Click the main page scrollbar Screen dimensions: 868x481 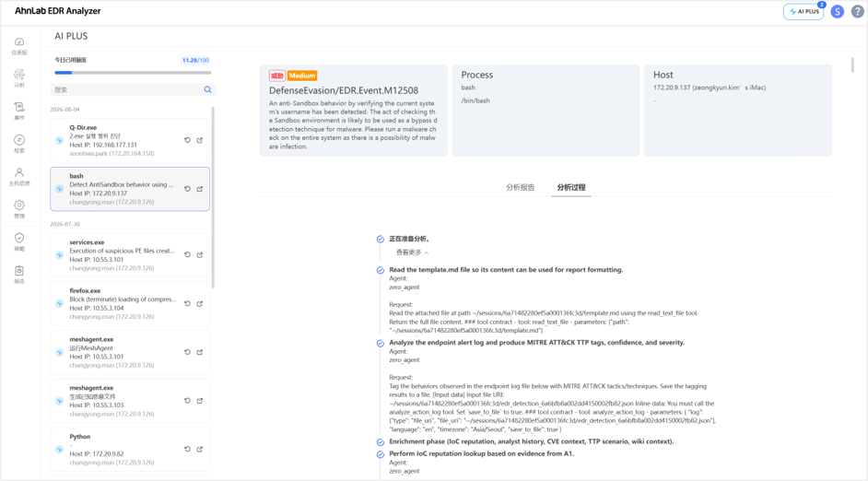tap(853, 65)
